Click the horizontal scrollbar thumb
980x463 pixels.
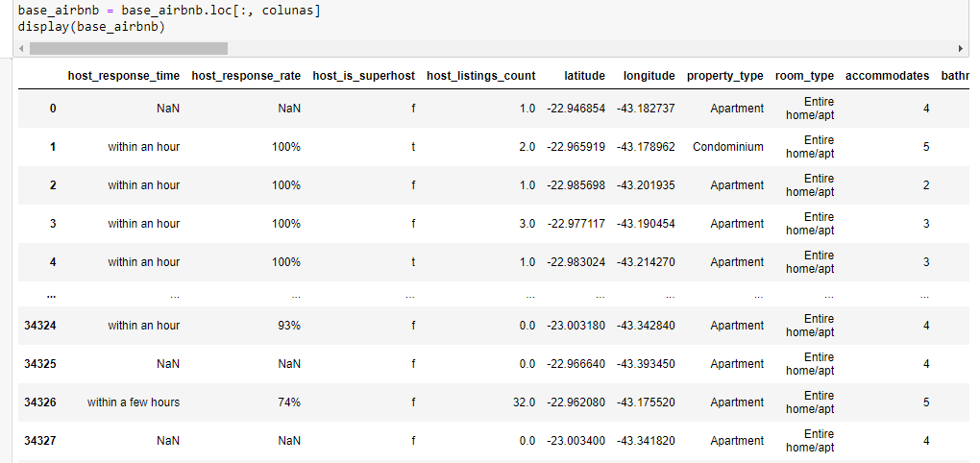pos(129,49)
